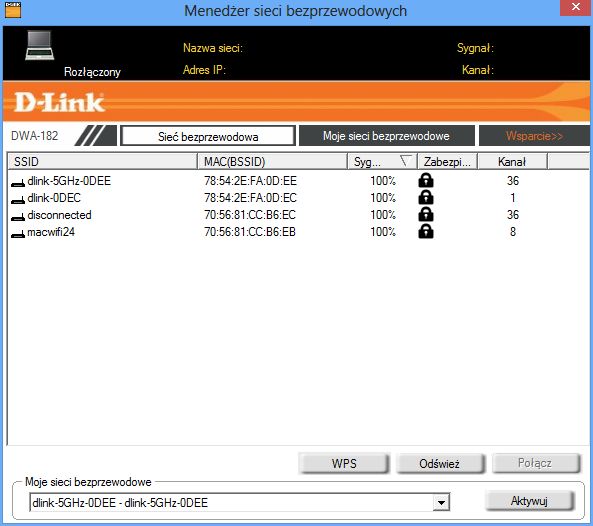The image size is (593, 526).
Task: Select the Sieć bezprzewodowa tab
Action: click(208, 136)
